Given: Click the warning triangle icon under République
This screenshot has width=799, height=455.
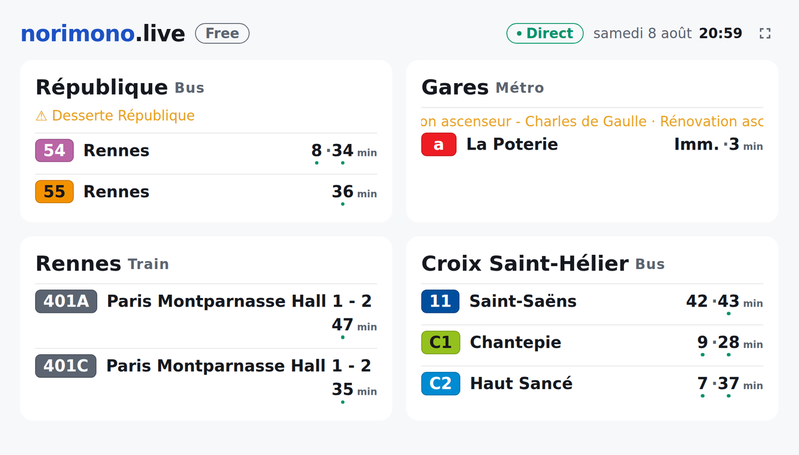Looking at the screenshot, I should (41, 116).
